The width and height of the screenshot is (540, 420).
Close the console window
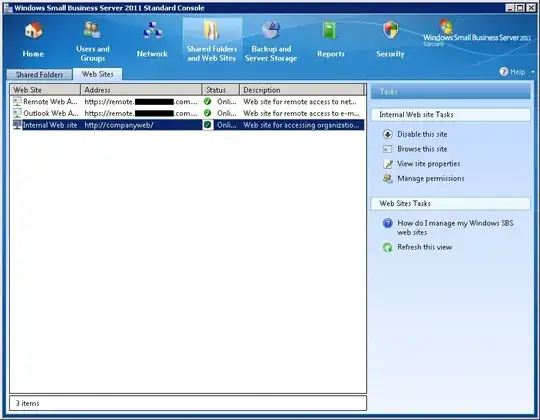(531, 8)
